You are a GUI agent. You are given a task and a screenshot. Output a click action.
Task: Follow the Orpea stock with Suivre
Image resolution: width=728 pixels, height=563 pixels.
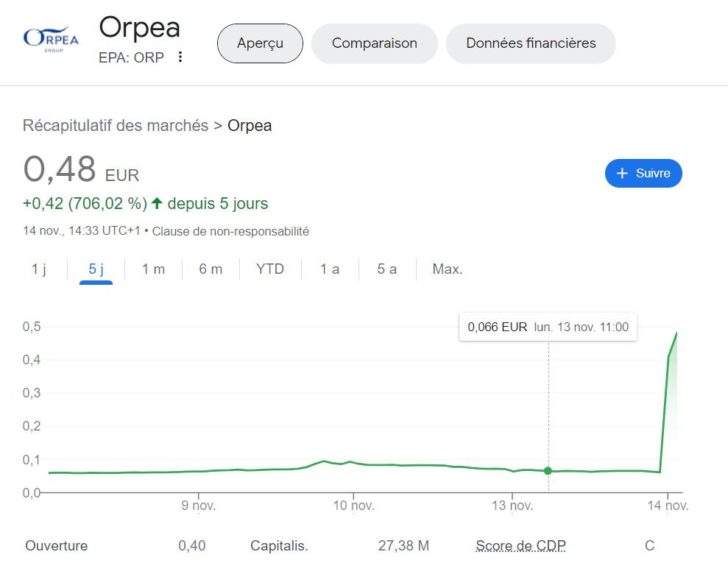(643, 174)
